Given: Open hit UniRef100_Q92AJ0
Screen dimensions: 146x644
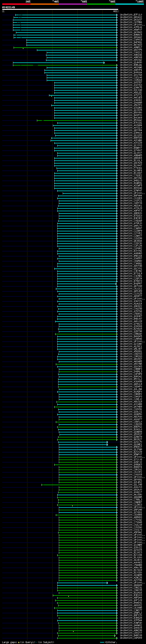Looking at the screenshot, I should pyautogui.click(x=131, y=490).
